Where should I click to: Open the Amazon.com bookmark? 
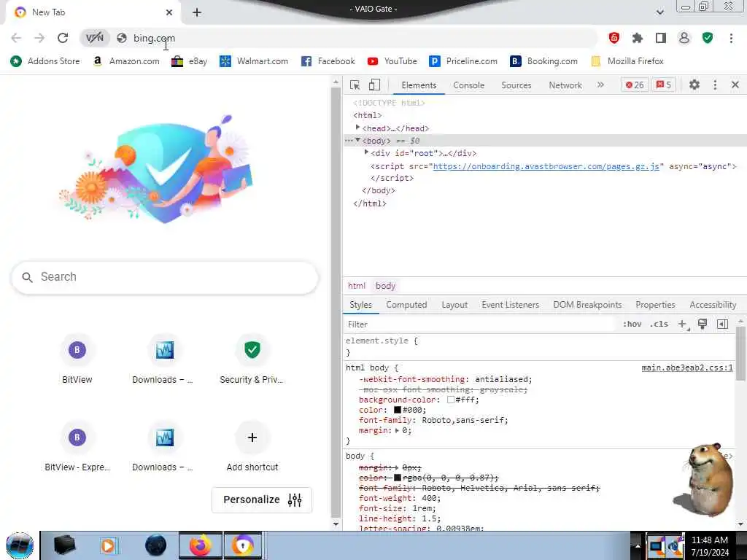[125, 61]
